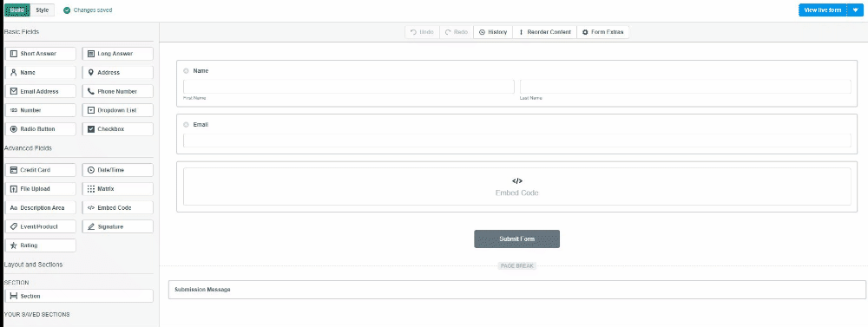Viewport: 868px width, 327px height.
Task: Add an Event/Product field
Action: 40,226
